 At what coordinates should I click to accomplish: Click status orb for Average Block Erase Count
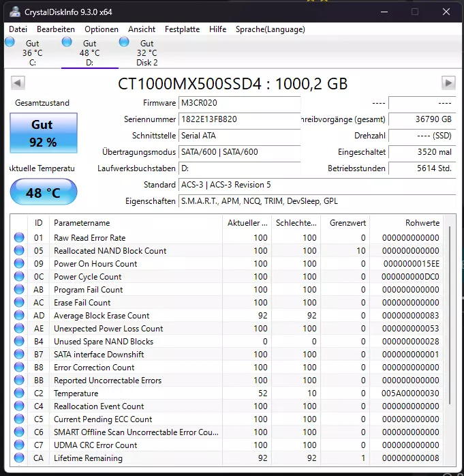[x=19, y=315]
